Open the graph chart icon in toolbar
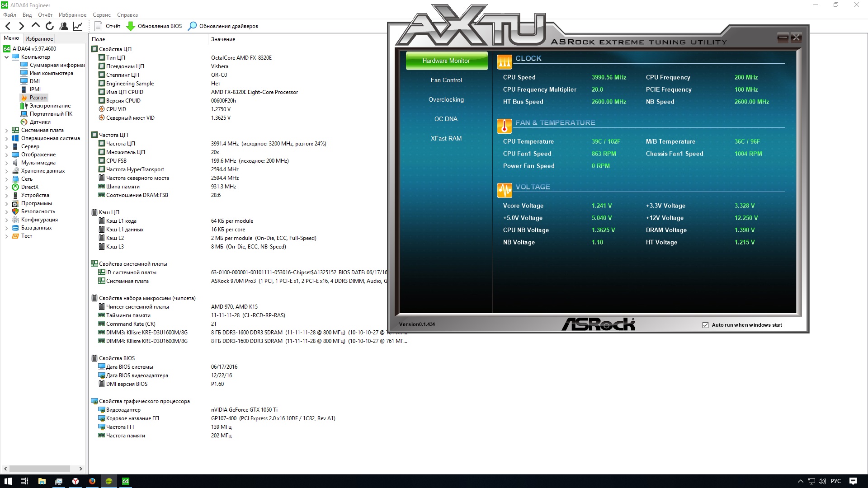This screenshot has width=868, height=488. [78, 26]
